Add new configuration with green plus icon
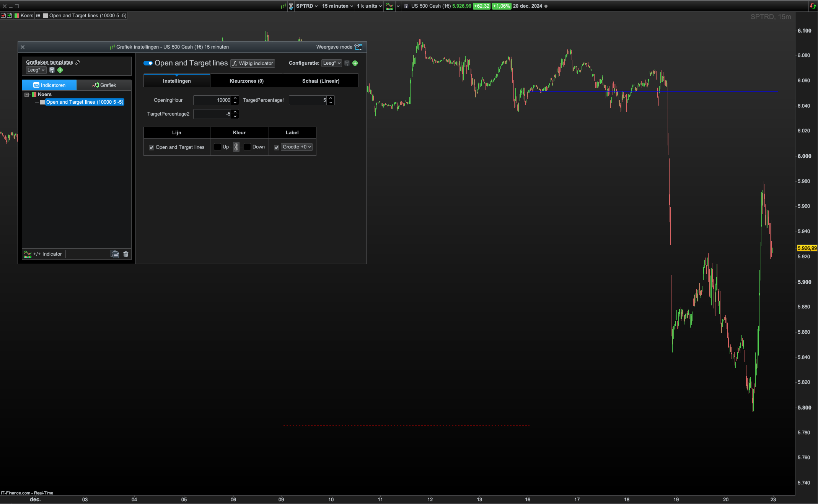Viewport: 818px width, 504px height. (355, 63)
